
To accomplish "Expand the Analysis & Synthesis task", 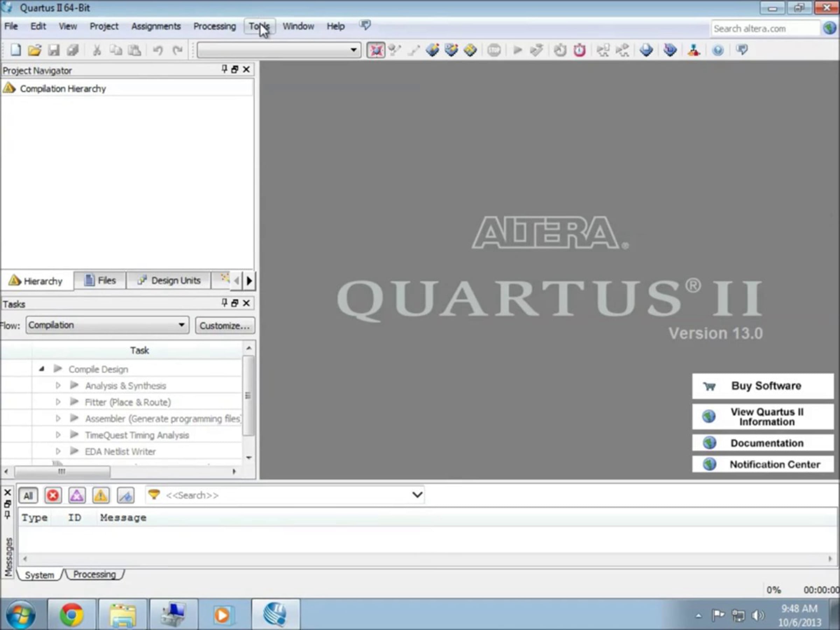I will pyautogui.click(x=58, y=385).
